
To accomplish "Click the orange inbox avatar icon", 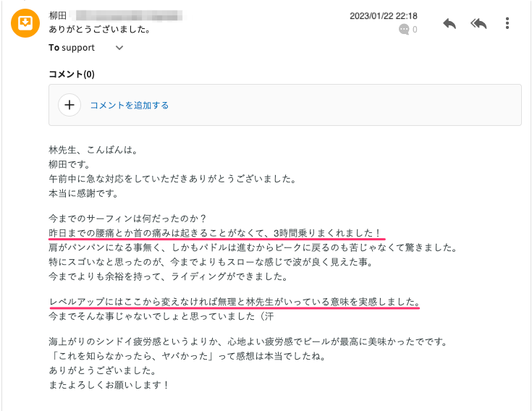I will pyautogui.click(x=25, y=23).
